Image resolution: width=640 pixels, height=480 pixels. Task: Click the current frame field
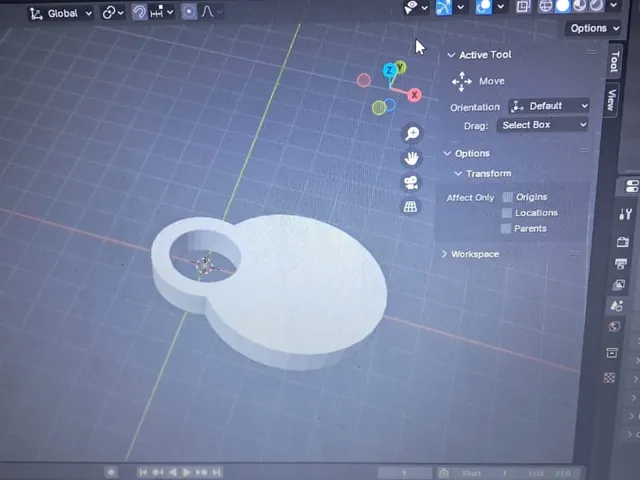404,473
